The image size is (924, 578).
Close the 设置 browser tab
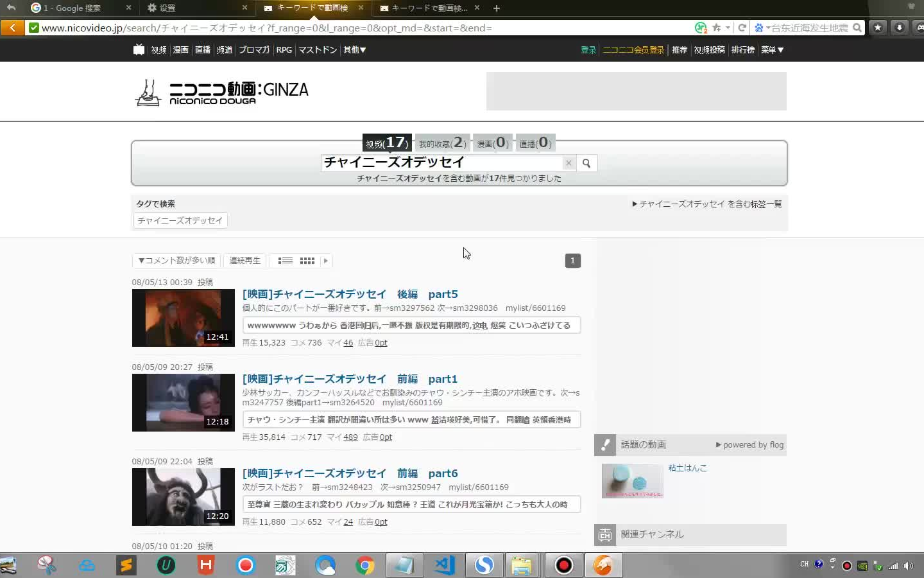[244, 8]
